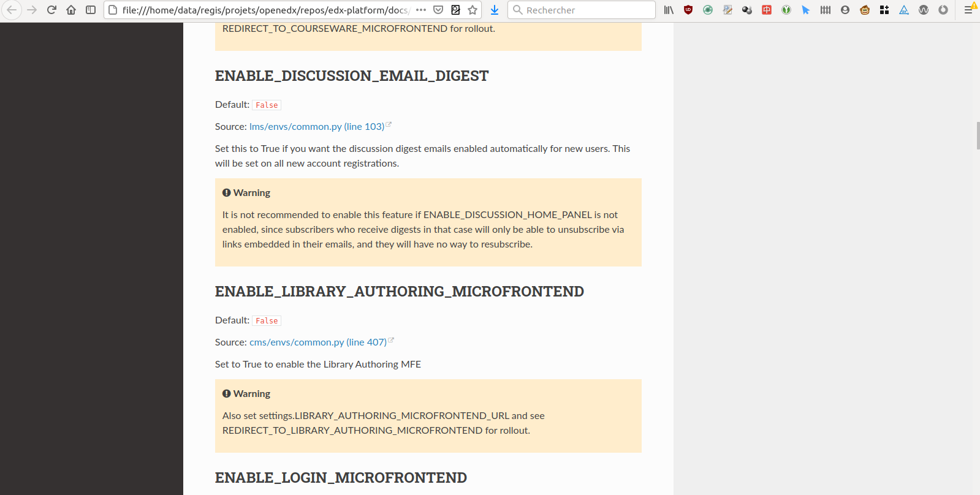Toggle the sidebar panel icon

click(x=91, y=10)
